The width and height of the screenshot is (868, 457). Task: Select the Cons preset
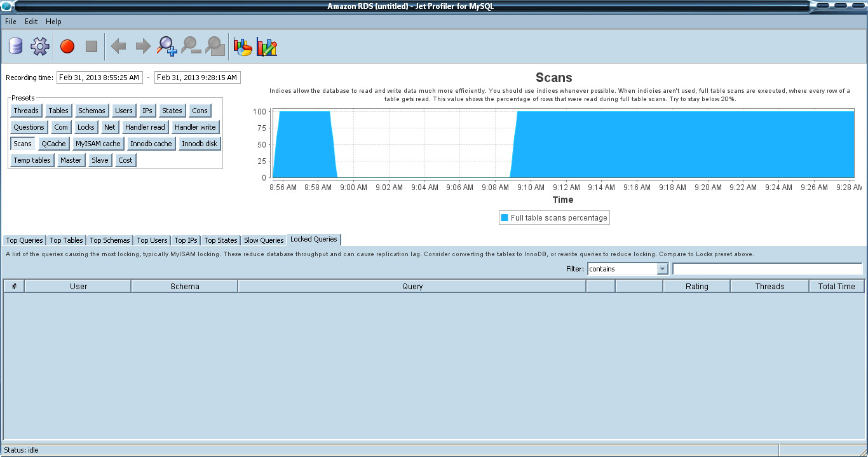click(200, 111)
